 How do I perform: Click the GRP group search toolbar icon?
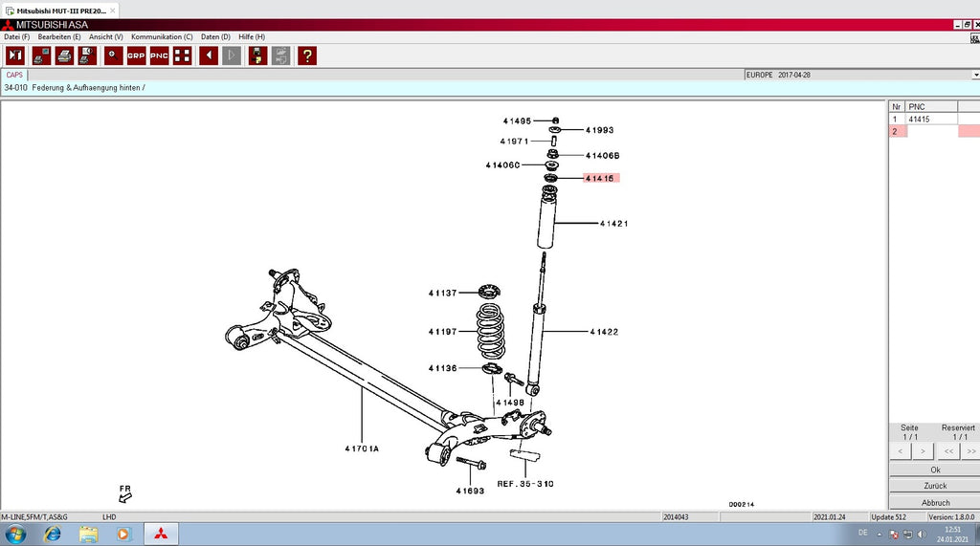point(137,55)
